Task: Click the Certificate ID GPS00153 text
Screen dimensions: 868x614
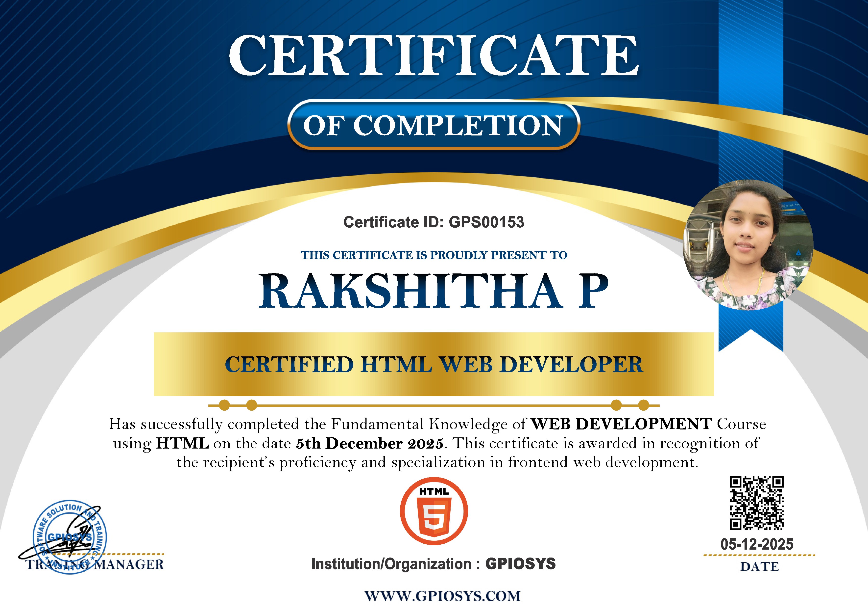Action: point(434,222)
